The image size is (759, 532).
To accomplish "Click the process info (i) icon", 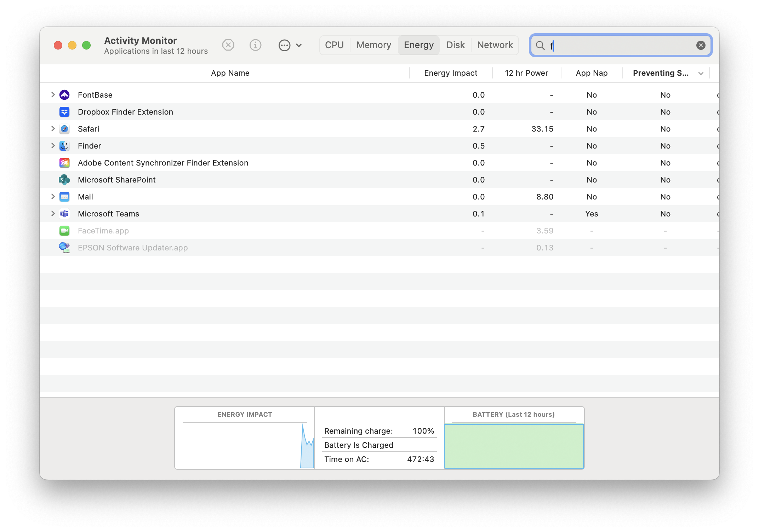I will [x=255, y=45].
